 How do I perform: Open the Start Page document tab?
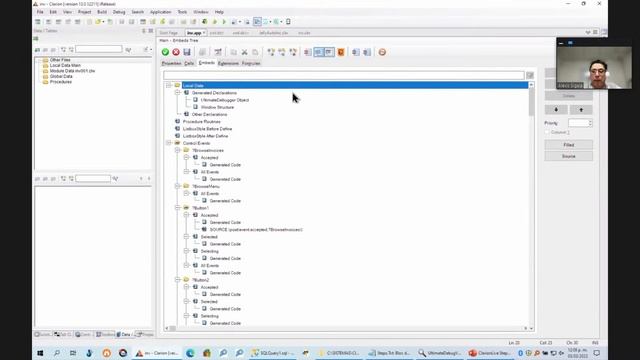pos(169,33)
